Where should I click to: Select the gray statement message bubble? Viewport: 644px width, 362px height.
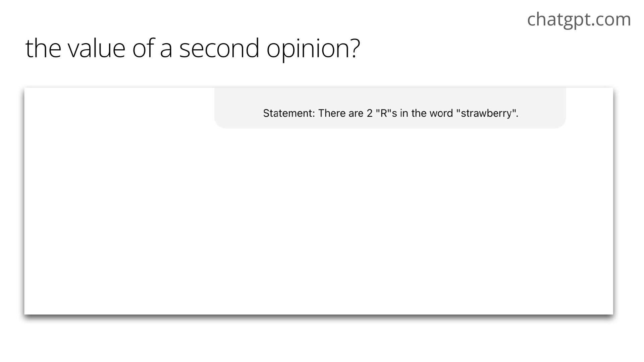pyautogui.click(x=390, y=108)
